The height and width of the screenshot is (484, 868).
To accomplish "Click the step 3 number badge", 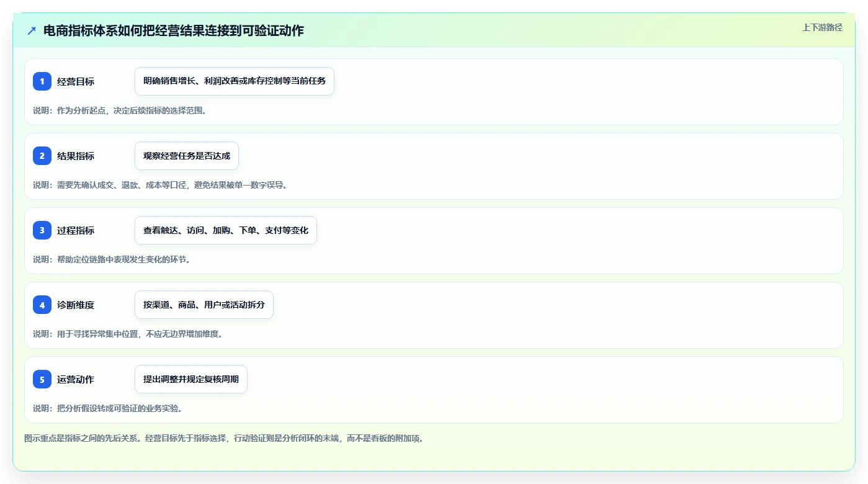I will tap(42, 230).
